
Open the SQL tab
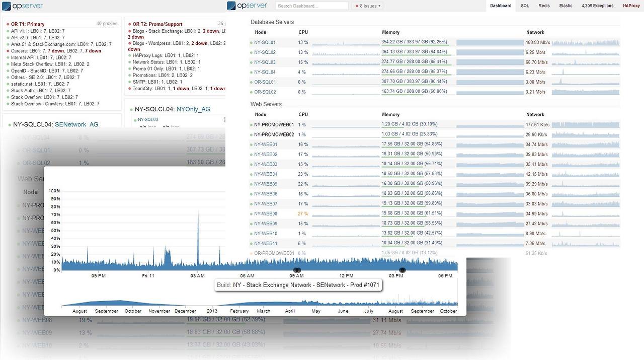point(525,6)
